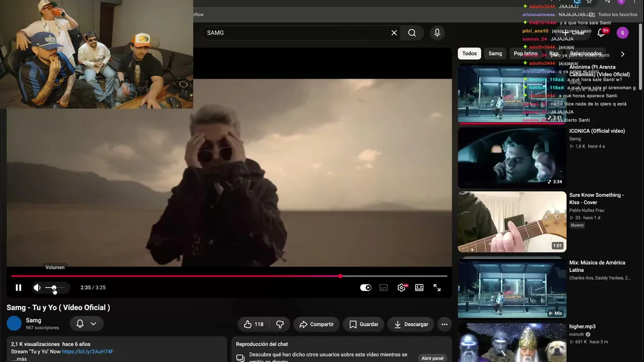Click the Reproducción del chat heading
The height and width of the screenshot is (362, 644).
coord(262,344)
